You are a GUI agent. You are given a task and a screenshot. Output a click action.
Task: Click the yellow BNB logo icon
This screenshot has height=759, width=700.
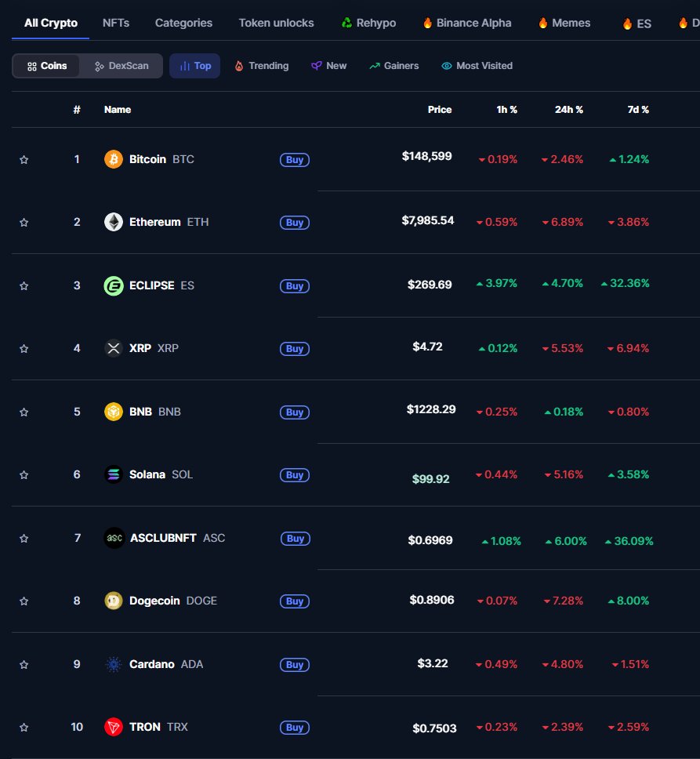tap(113, 412)
